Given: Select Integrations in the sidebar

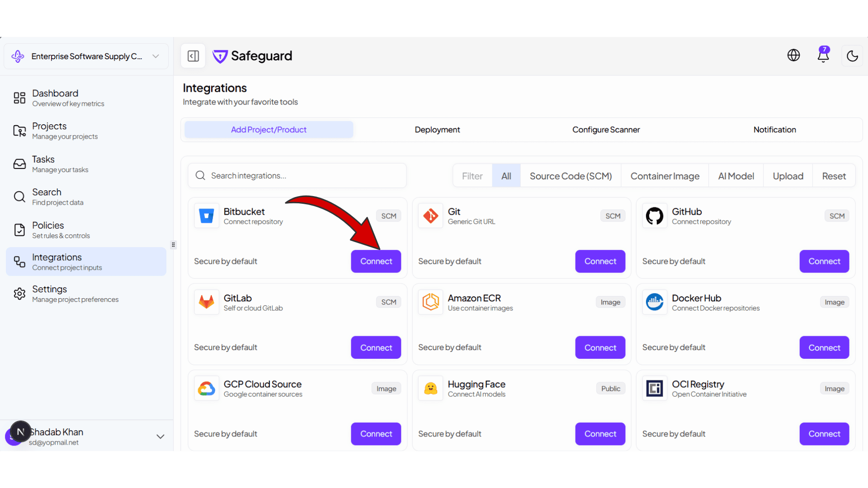Looking at the screenshot, I should (86, 262).
